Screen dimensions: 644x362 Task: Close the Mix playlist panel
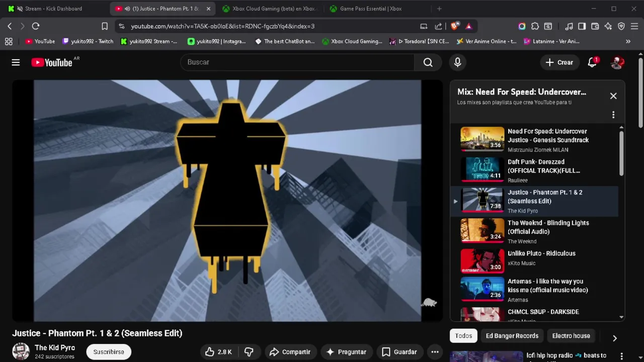point(613,96)
